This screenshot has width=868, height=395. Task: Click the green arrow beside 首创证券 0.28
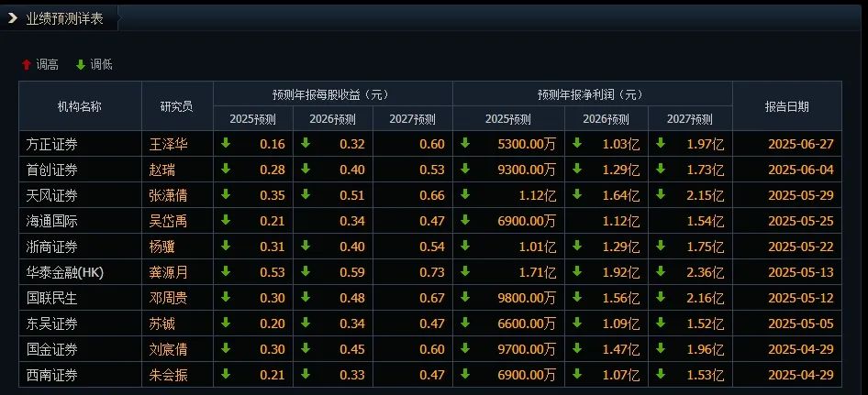click(x=226, y=169)
